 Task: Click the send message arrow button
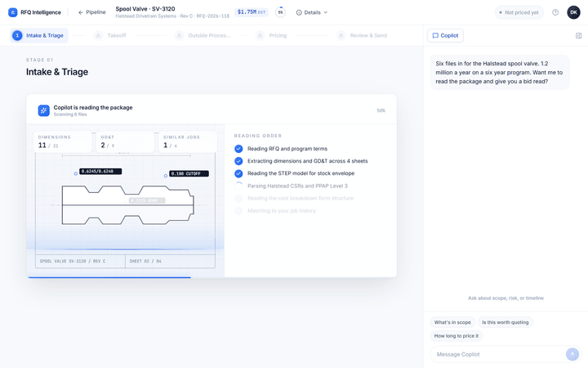tap(572, 354)
